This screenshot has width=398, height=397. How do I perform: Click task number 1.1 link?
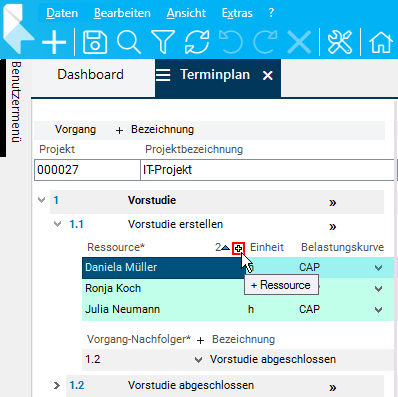(77, 224)
